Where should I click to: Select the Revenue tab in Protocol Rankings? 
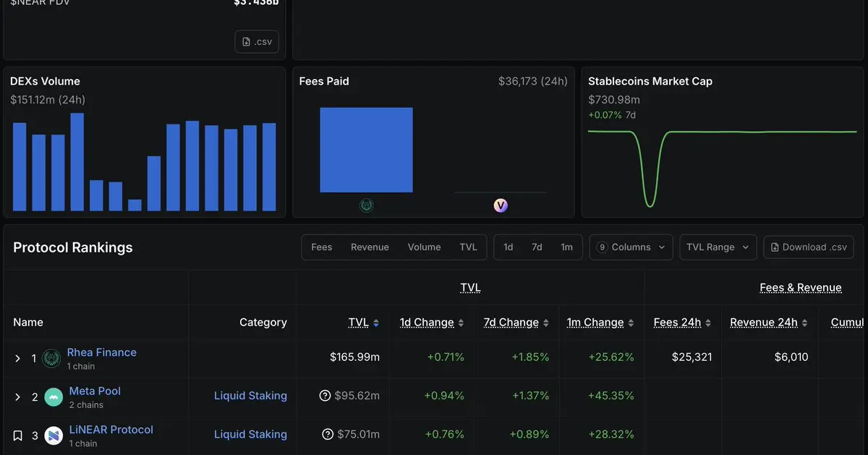(370, 247)
